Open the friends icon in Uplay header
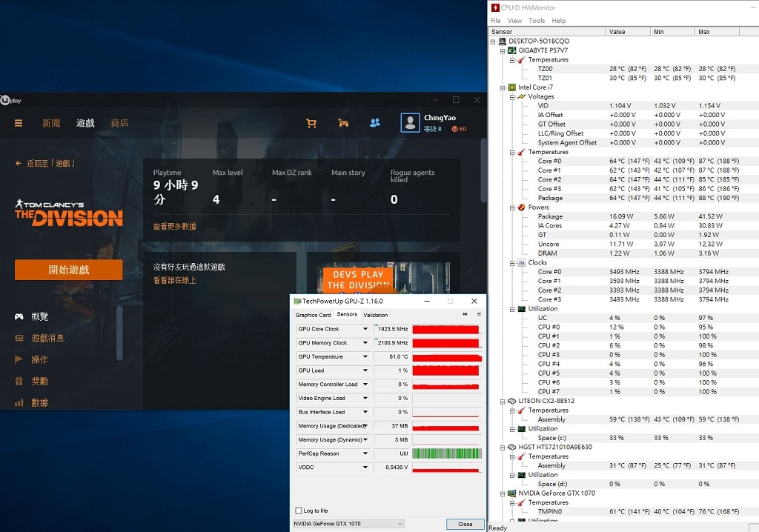The width and height of the screenshot is (759, 532). 374,123
